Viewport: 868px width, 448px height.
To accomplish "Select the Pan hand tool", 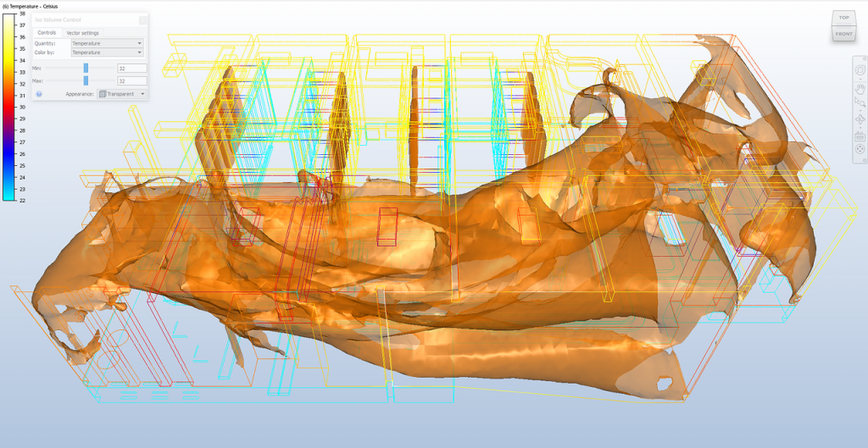I will tap(860, 88).
